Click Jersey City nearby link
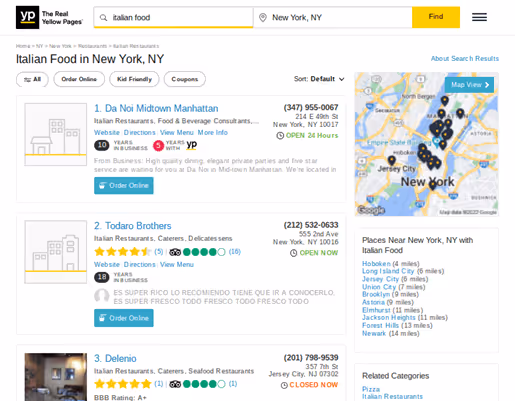This screenshot has width=515, height=401. tap(380, 279)
